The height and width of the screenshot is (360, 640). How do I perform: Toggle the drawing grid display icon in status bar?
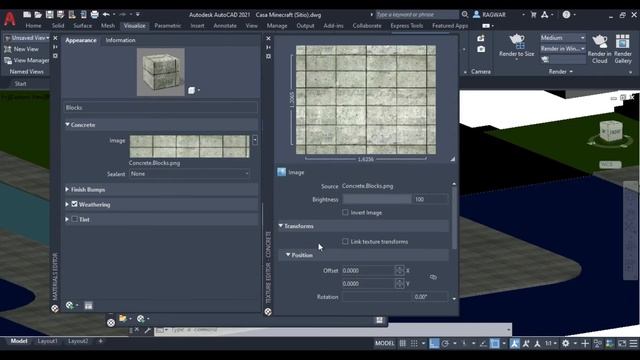point(402,343)
